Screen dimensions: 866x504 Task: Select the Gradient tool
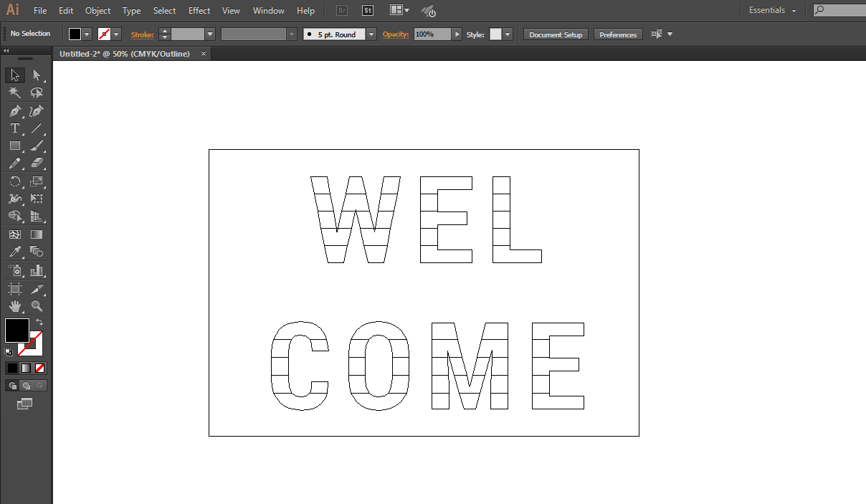pos(37,234)
